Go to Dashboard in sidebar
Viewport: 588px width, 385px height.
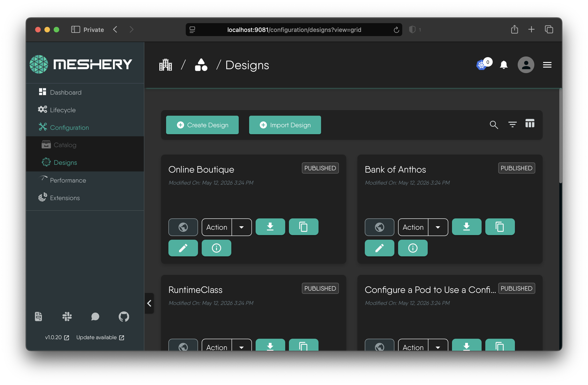click(x=85, y=92)
